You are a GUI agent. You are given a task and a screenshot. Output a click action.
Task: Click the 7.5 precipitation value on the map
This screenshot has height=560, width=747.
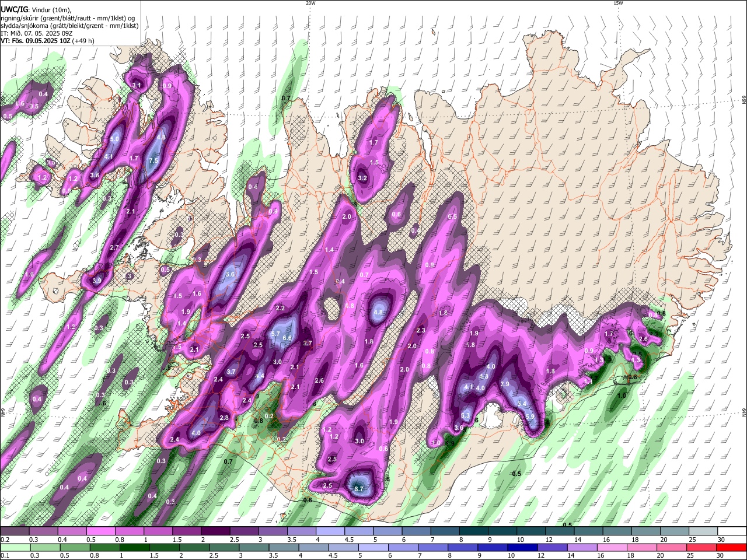154,161
